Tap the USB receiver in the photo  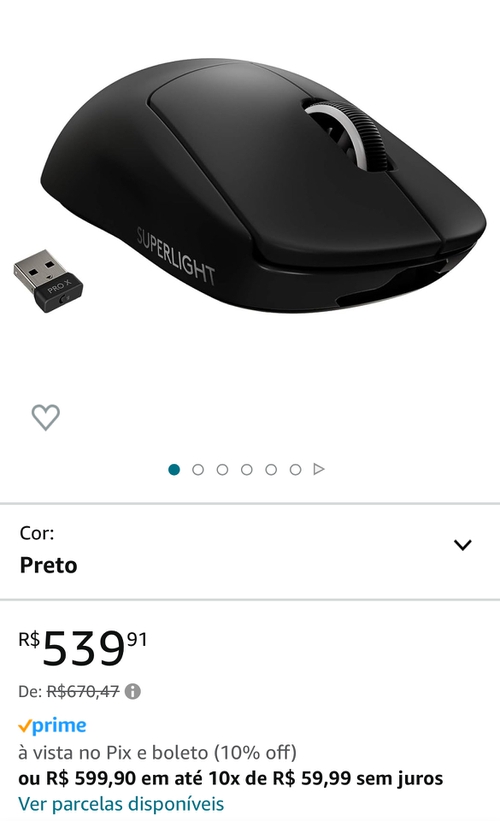(48, 281)
